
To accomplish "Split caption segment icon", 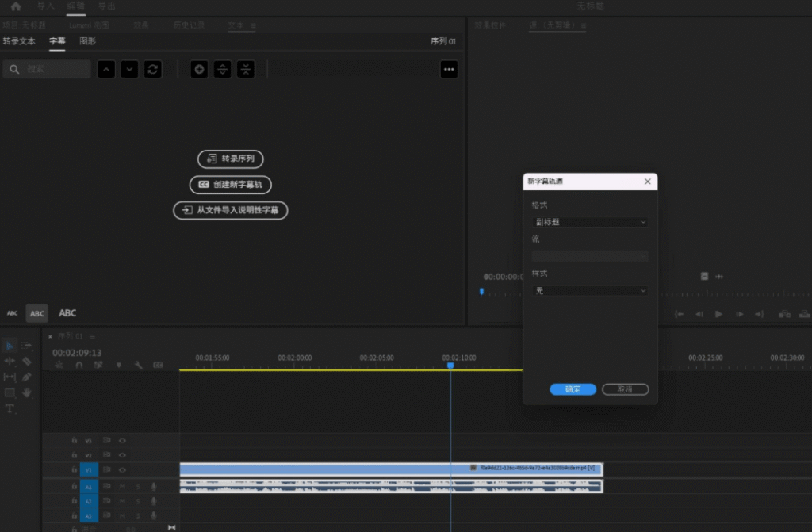I will [223, 70].
